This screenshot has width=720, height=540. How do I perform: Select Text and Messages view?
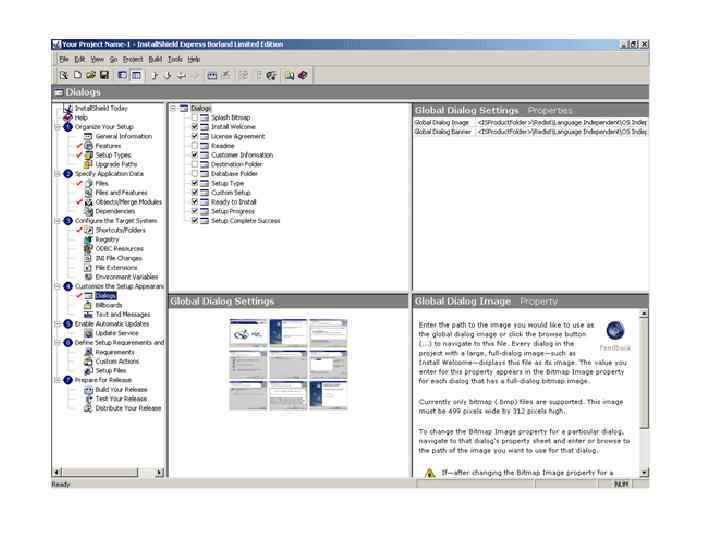(x=123, y=315)
